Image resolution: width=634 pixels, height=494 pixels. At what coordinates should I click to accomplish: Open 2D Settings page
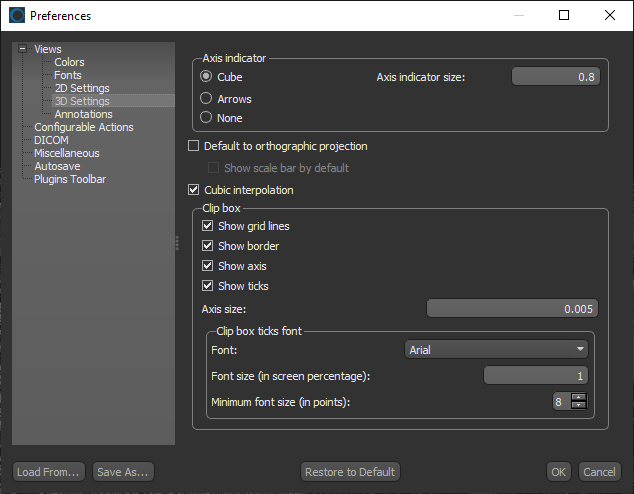[x=82, y=88]
